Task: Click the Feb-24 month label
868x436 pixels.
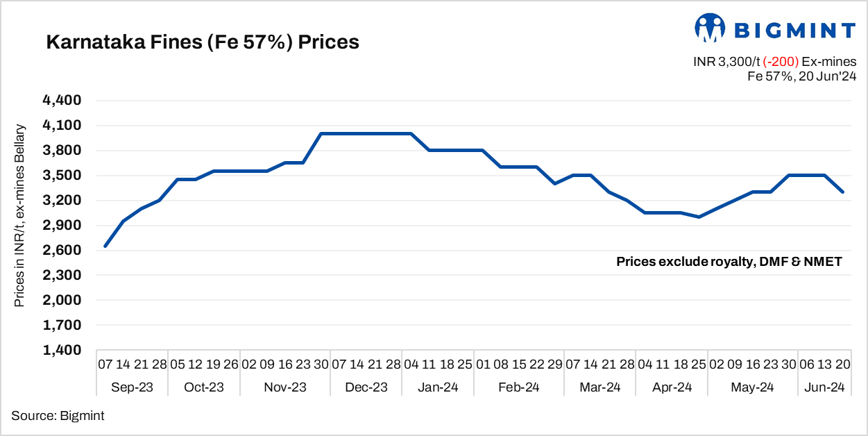Action: tap(518, 387)
